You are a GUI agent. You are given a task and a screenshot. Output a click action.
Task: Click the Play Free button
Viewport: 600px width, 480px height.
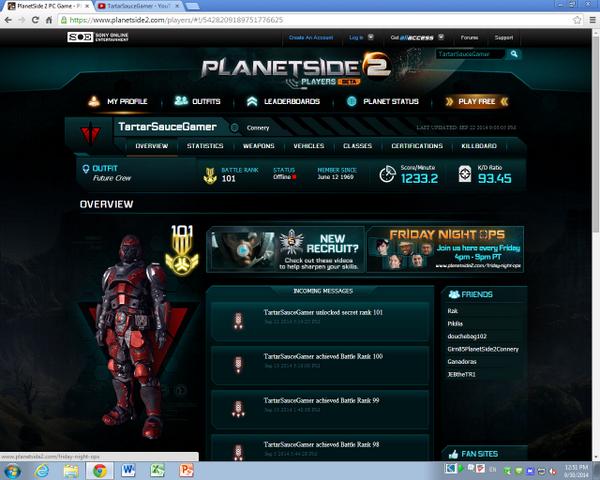pos(477,101)
